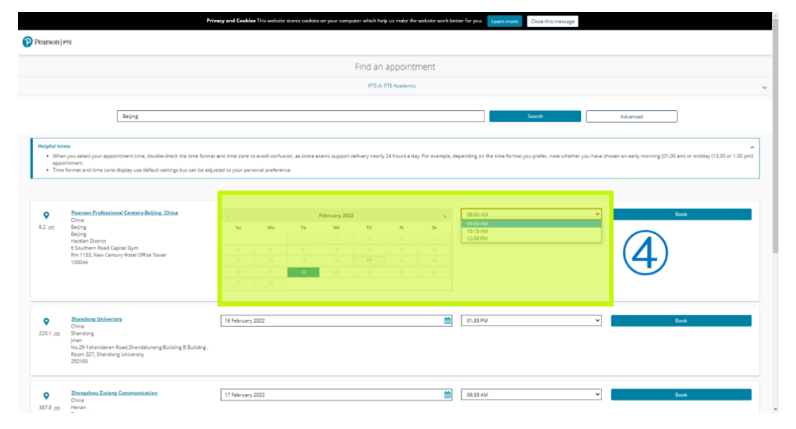Image resolution: width=796 pixels, height=429 pixels.
Task: Select February 18 in the calendar
Action: click(x=402, y=261)
